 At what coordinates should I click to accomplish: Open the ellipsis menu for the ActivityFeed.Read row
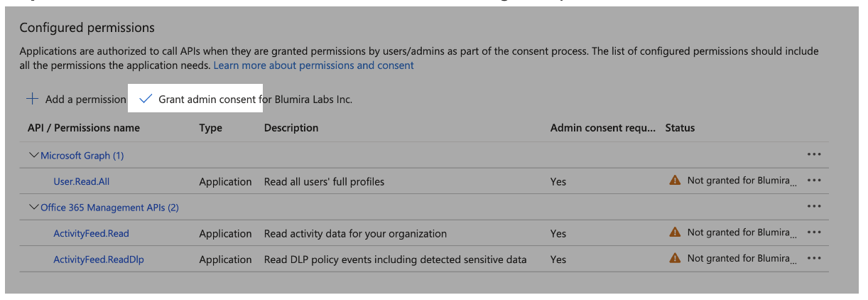[814, 232]
